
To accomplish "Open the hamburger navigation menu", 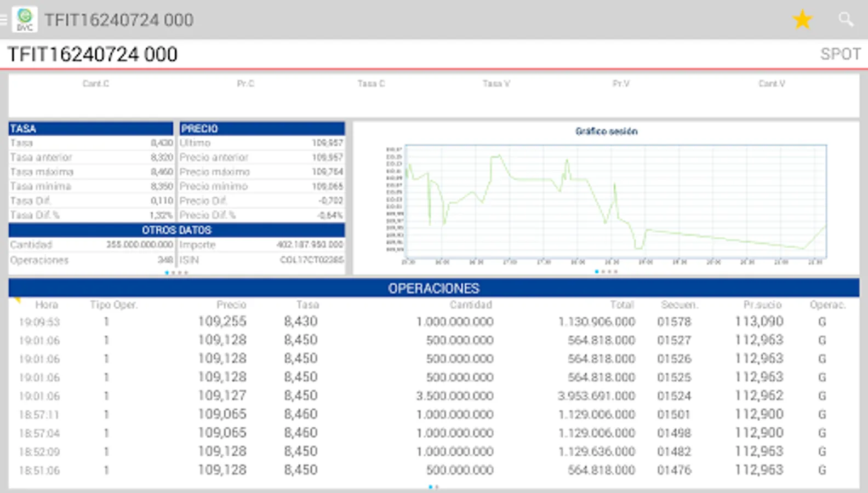I will tap(3, 20).
